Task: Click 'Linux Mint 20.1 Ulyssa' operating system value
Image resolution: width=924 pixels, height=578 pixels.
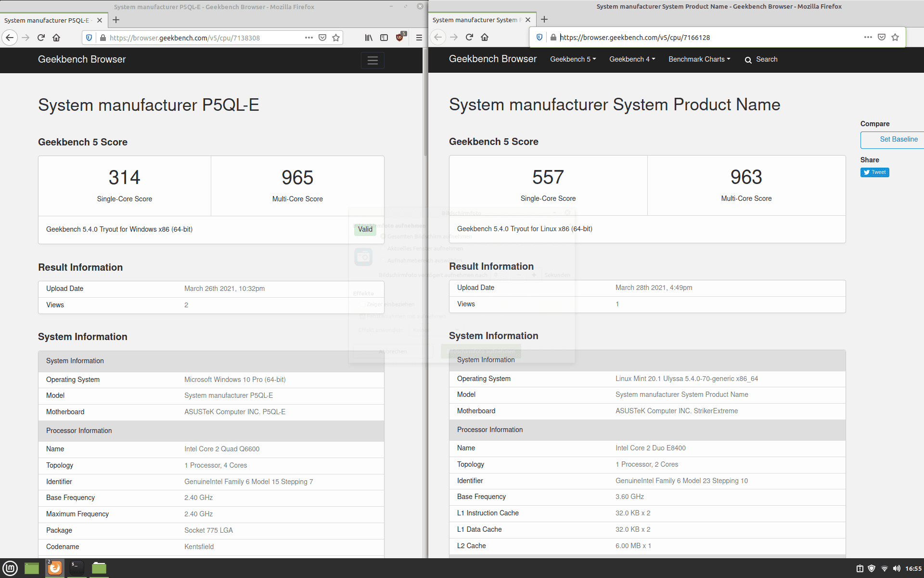Action: 687,379
